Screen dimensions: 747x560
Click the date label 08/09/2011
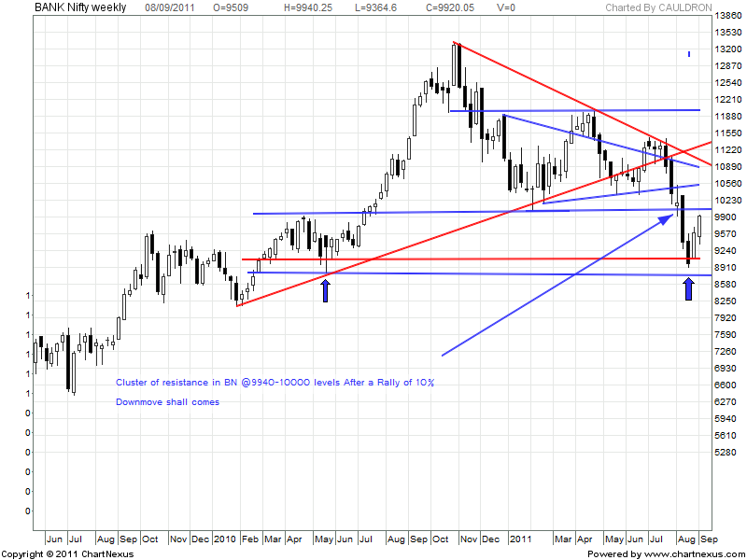169,7
